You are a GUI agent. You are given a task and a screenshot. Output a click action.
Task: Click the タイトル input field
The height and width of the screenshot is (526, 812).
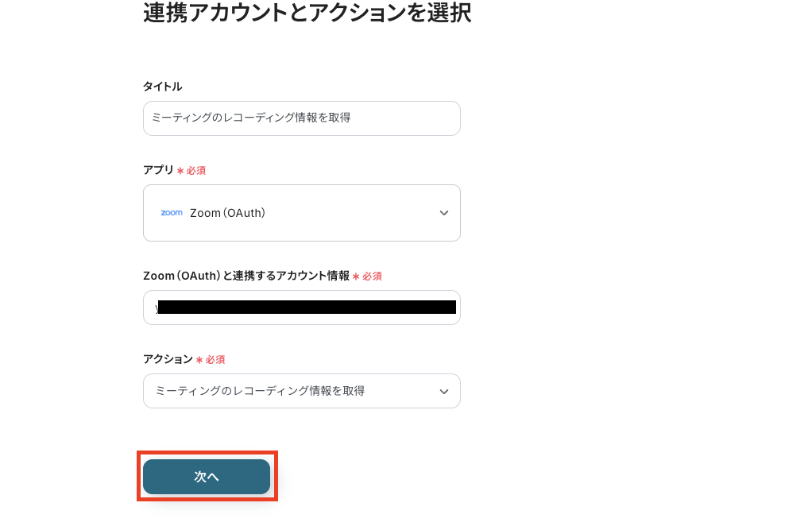tap(302, 118)
